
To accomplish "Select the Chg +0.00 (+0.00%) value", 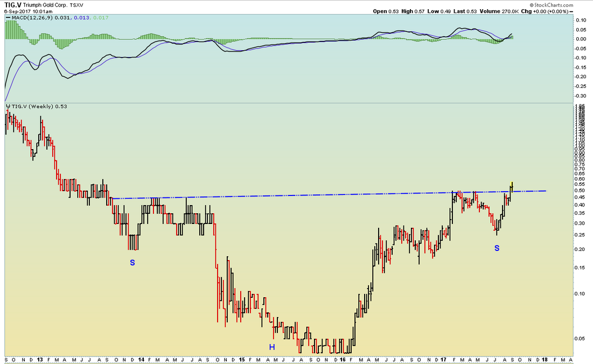I will pyautogui.click(x=545, y=11).
